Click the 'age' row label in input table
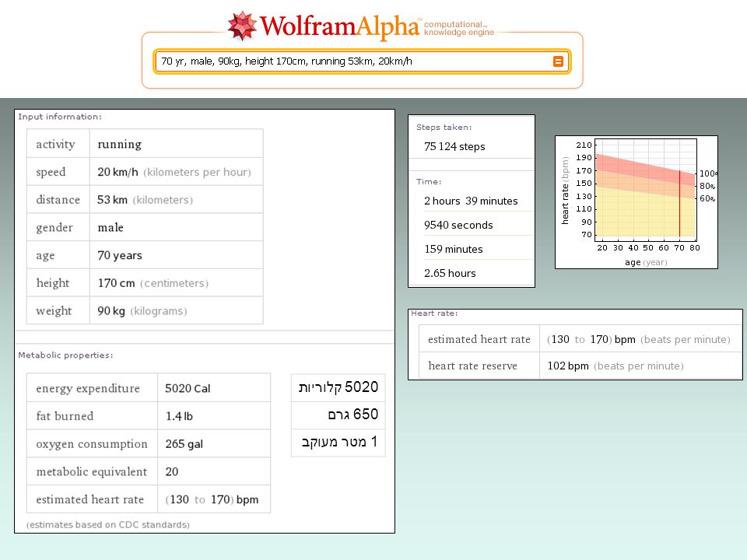This screenshot has height=560, width=747. [x=45, y=256]
